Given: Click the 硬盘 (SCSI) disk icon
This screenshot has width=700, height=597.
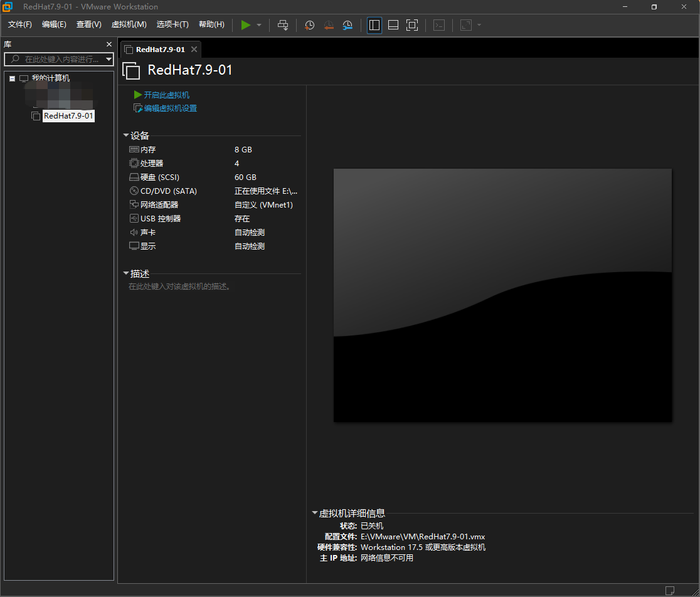Looking at the screenshot, I should (x=134, y=177).
